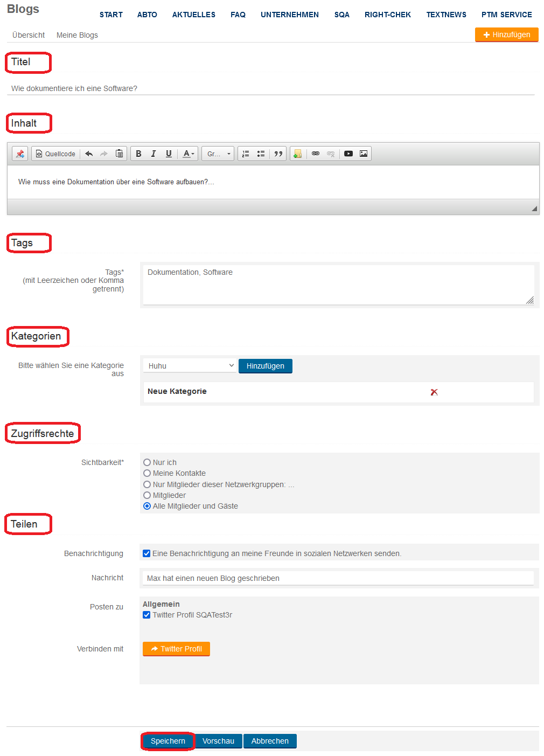Open the UNTERNEHMEN menu item

(289, 15)
